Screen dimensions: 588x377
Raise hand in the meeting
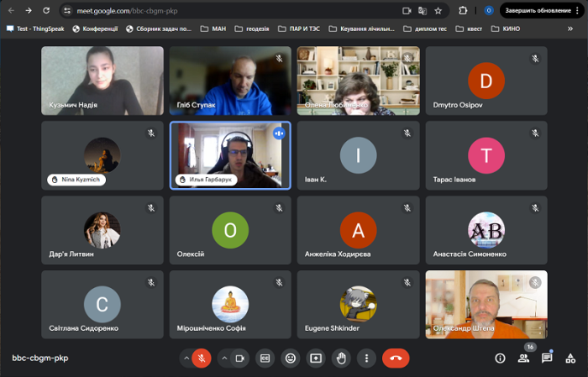341,358
